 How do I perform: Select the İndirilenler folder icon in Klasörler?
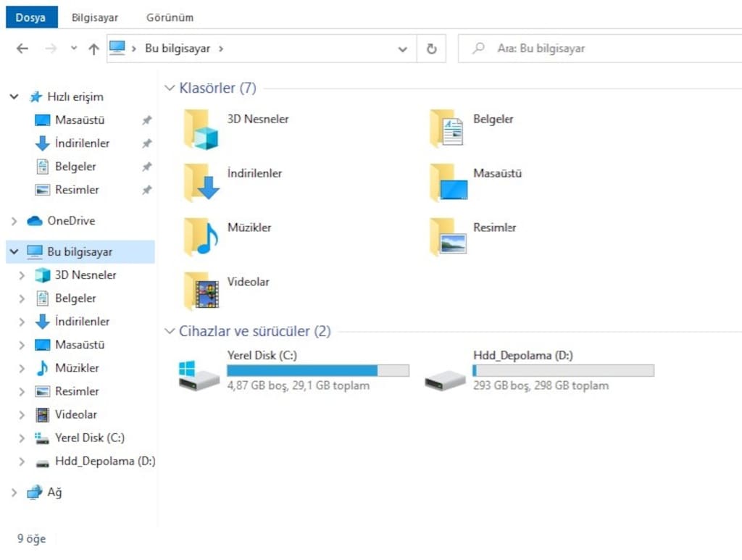201,182
